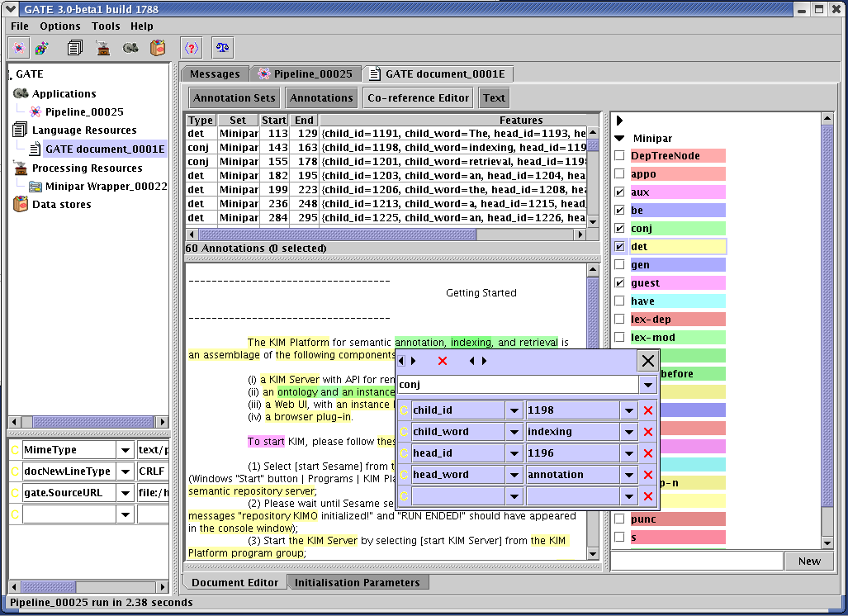The height and width of the screenshot is (616, 848).
Task: Open the Co-reference Editor
Action: [418, 98]
